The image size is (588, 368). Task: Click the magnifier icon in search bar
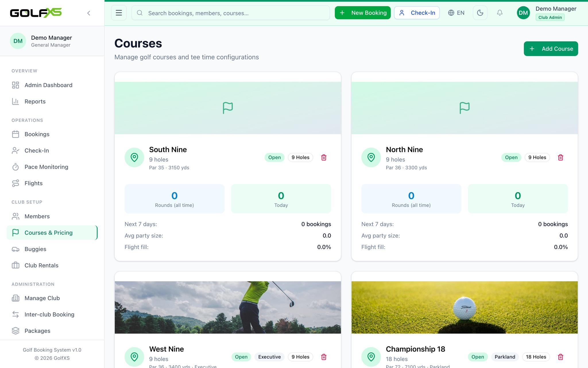[x=140, y=13]
